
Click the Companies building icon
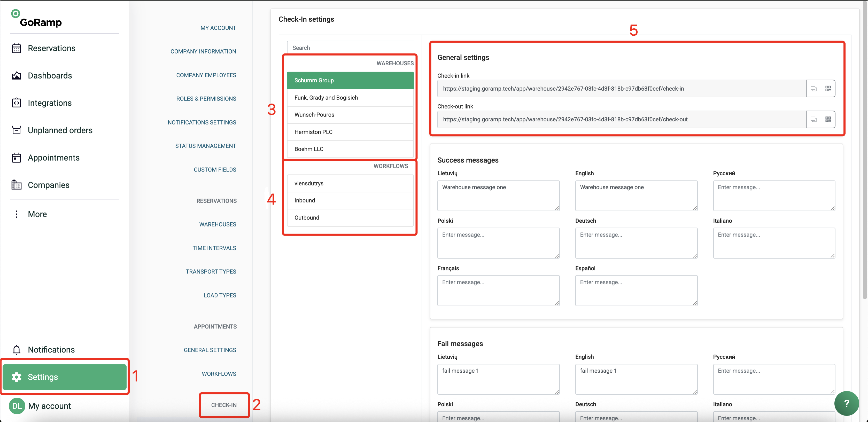point(16,185)
